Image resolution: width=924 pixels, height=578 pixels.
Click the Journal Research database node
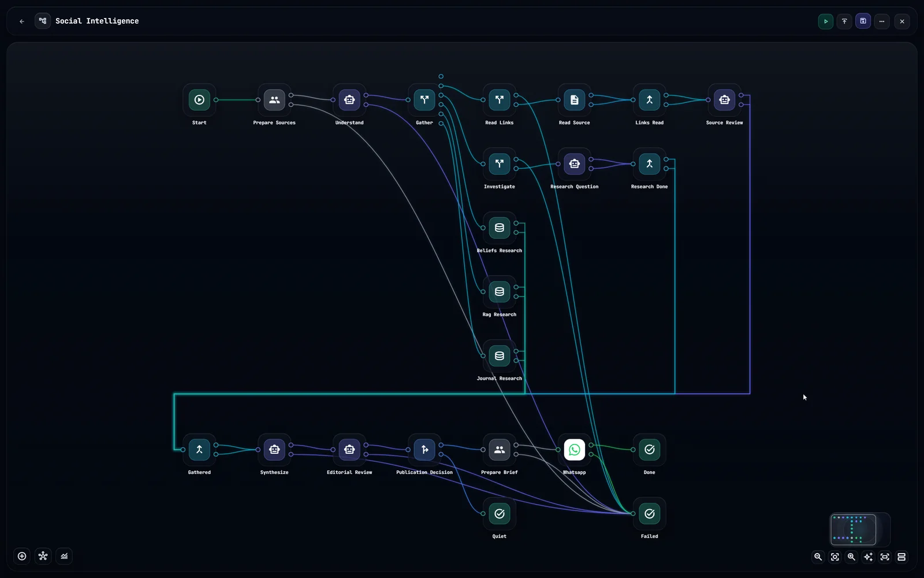[x=500, y=356]
